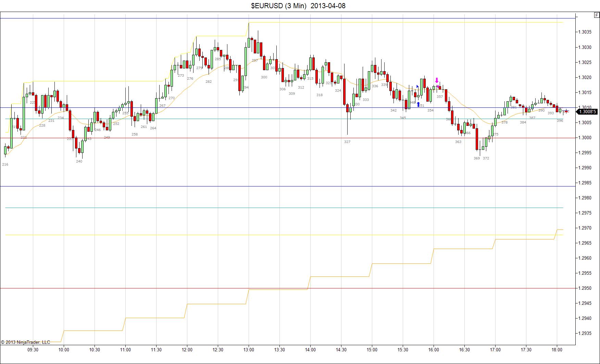Click the current price marker 1.3008'5

coord(587,112)
